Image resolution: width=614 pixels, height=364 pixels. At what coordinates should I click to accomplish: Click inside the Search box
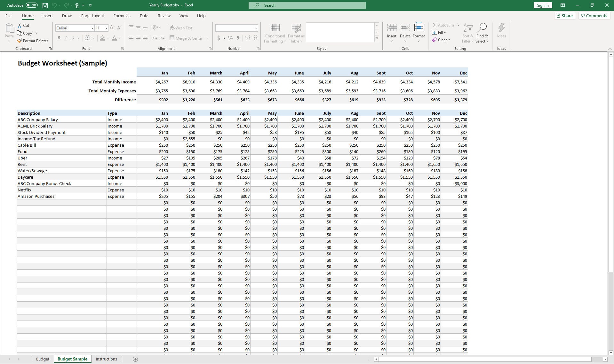tap(307, 5)
